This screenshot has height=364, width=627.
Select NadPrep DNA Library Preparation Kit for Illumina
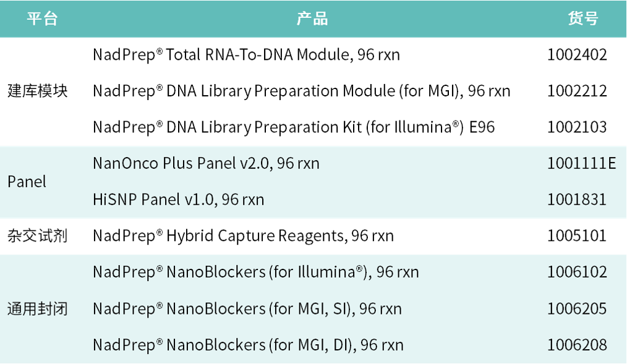click(294, 127)
